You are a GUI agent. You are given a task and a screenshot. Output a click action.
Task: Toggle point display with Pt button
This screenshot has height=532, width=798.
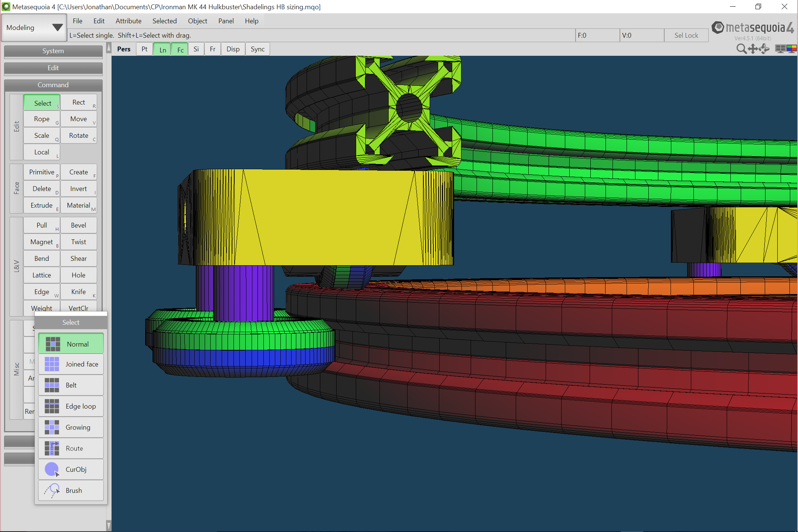pyautogui.click(x=144, y=49)
